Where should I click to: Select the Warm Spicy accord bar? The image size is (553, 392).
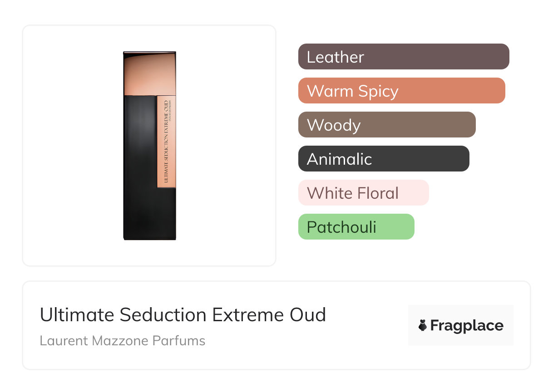(401, 91)
